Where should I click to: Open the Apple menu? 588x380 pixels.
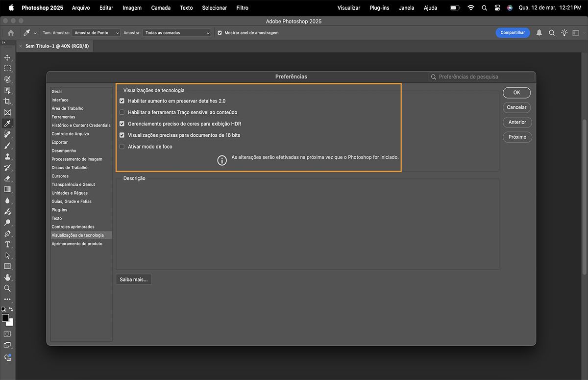click(x=11, y=8)
